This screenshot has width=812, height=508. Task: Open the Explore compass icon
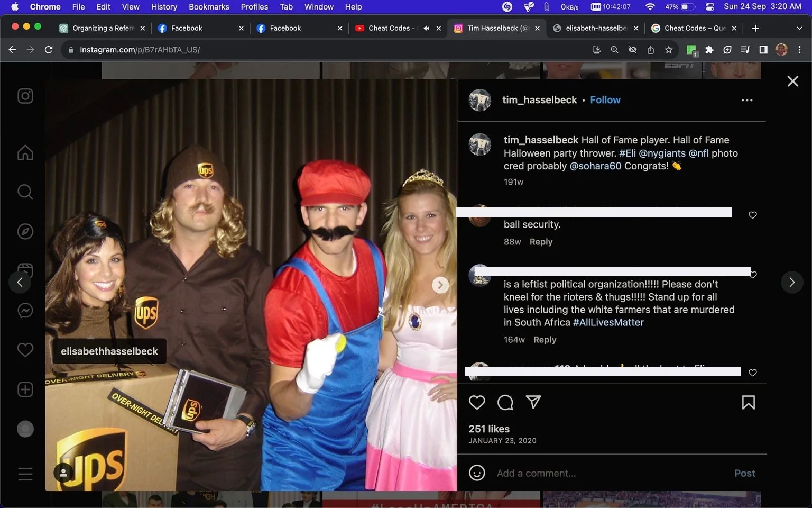(25, 231)
